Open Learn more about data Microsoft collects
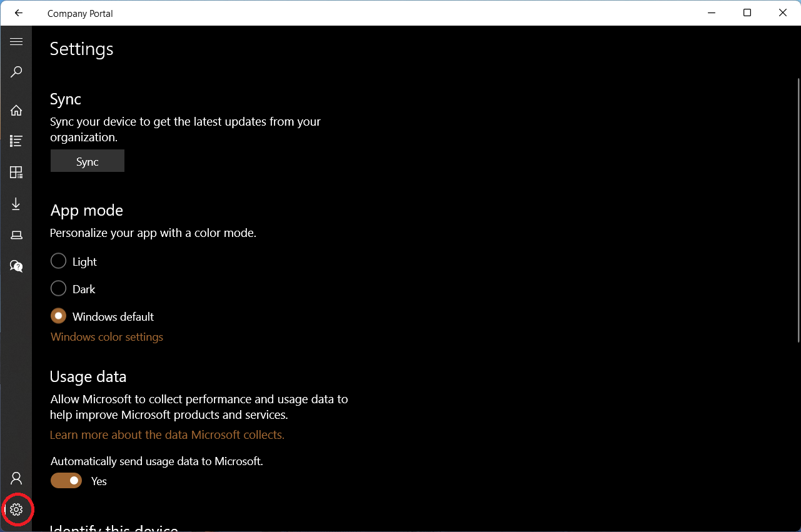The height and width of the screenshot is (532, 801). point(167,434)
